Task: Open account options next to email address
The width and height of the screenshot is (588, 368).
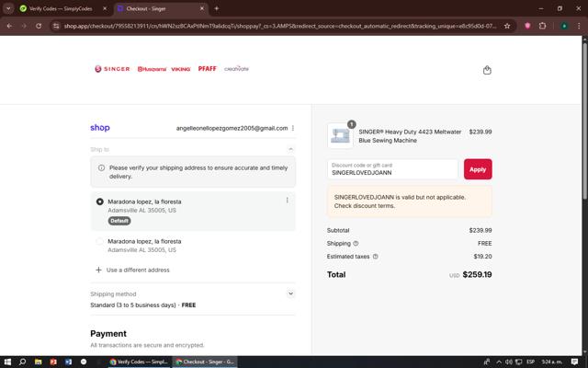Action: click(x=293, y=128)
